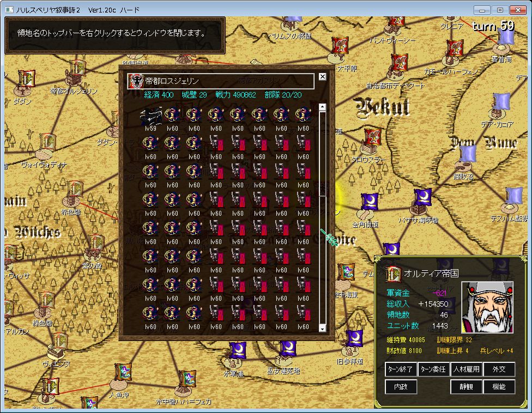This screenshot has width=532, height=413.
Task: Click the 帝都ロスジェリン window title bar
Action: [221, 81]
